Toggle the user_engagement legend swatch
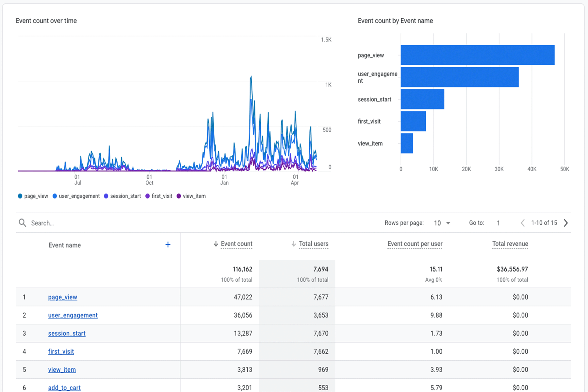Viewport: 588px width, 392px height. point(55,196)
